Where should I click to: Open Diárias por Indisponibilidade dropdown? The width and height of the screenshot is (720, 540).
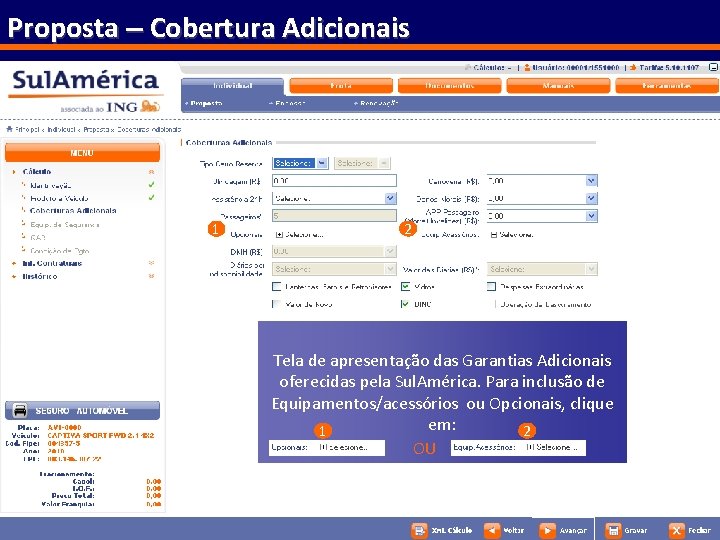tap(334, 269)
